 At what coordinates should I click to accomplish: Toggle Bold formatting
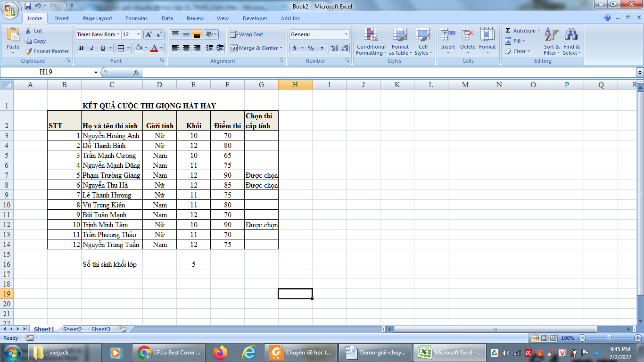click(x=81, y=48)
